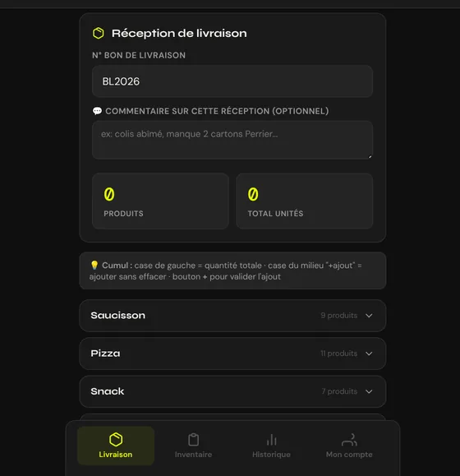Switch to the Inventaire tab label
Viewport: 460px width, 476px height.
[194, 455]
